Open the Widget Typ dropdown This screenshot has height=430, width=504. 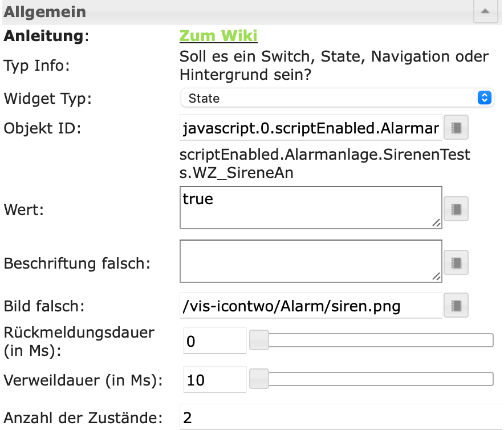coord(336,98)
